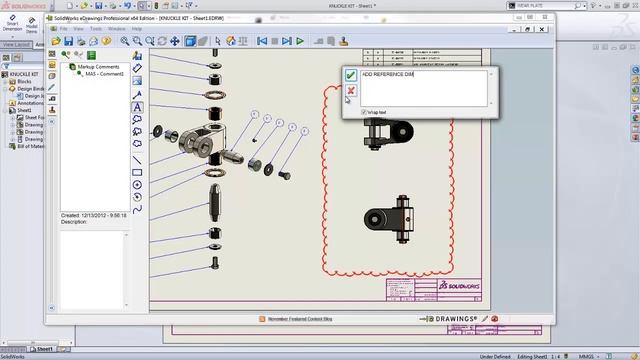Click the Previous animation step button
This screenshot has height=360, width=640.
click(262, 41)
